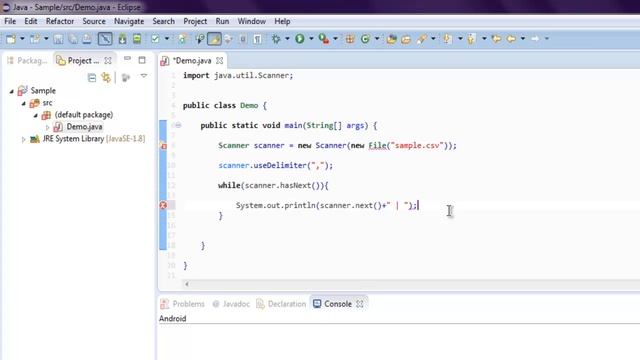Open the New Java Class dropdown arrow
Viewport: 640px width, 360px height.
click(x=377, y=39)
